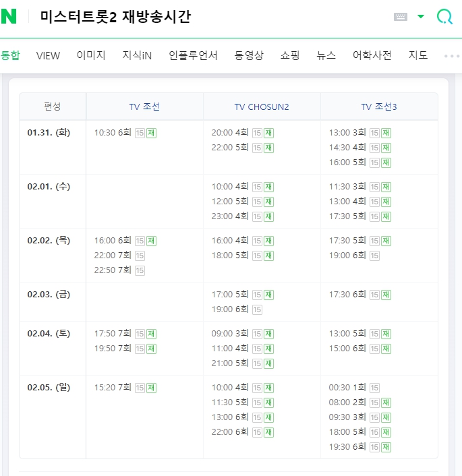
Task: Click the 20:00 4회 entry on 01.31
Action: [x=230, y=133]
